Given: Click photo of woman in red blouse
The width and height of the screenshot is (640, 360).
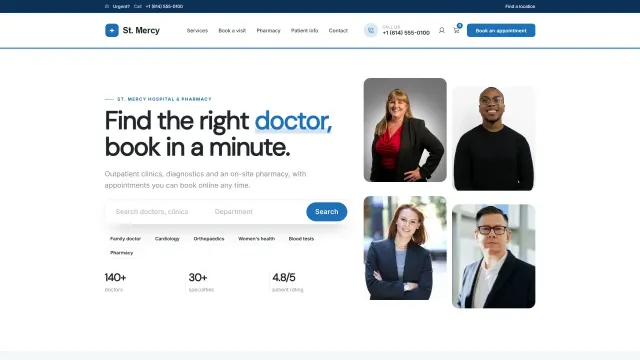Looking at the screenshot, I should (405, 130).
